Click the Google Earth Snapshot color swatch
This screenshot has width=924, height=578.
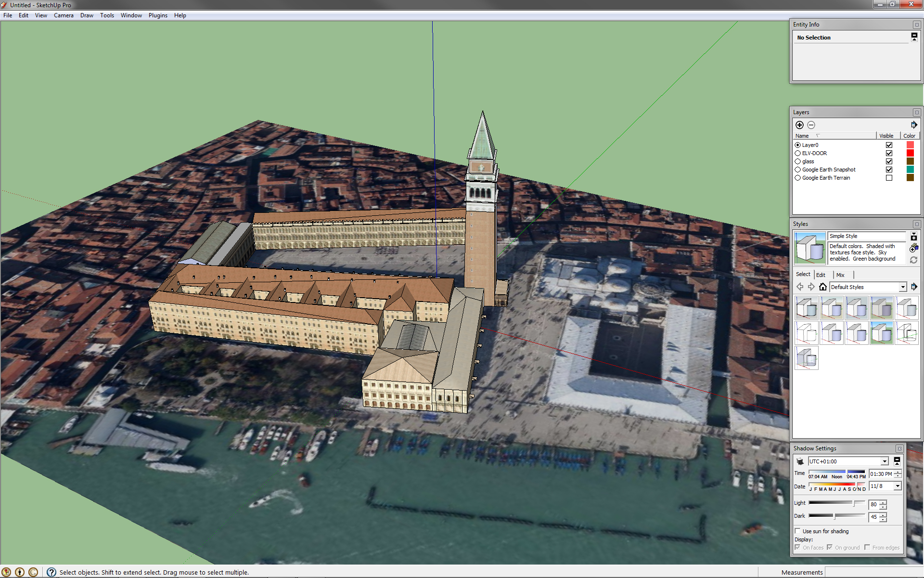tap(910, 170)
